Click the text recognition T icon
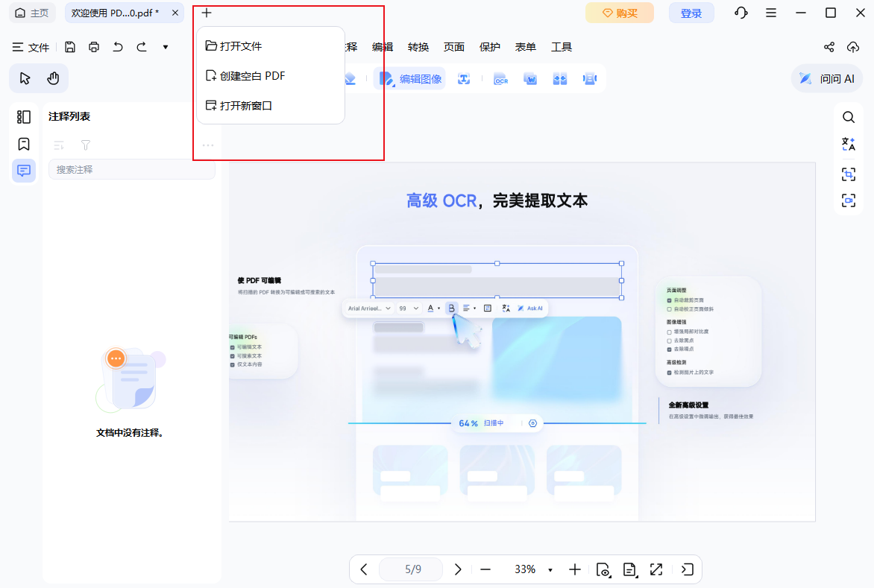This screenshot has width=874, height=588. (x=464, y=79)
